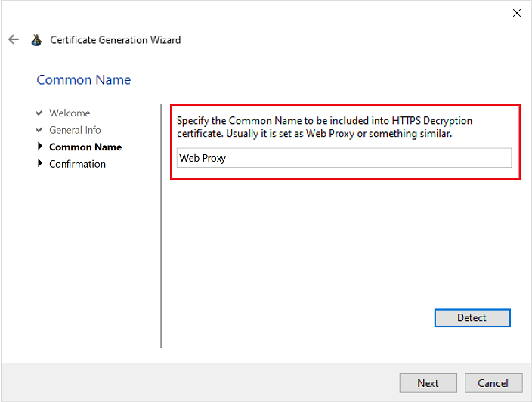Select the Common Name step
Screen dimensions: 532x402
pos(85,147)
